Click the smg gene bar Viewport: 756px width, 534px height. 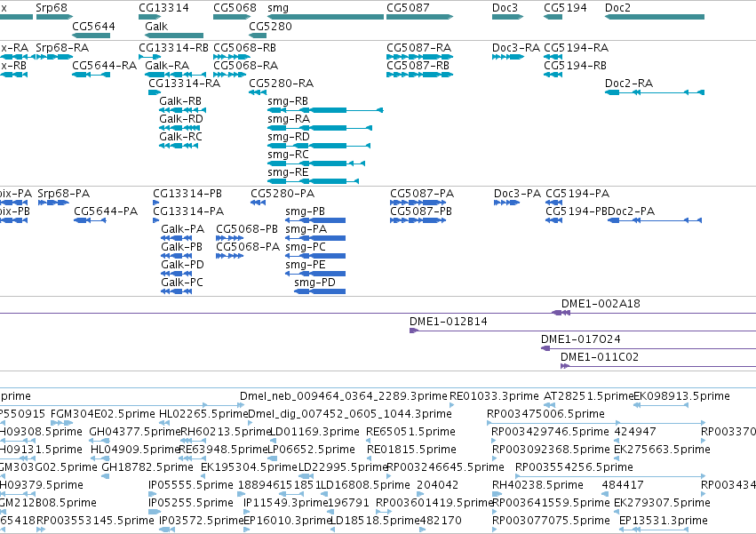tap(325, 17)
